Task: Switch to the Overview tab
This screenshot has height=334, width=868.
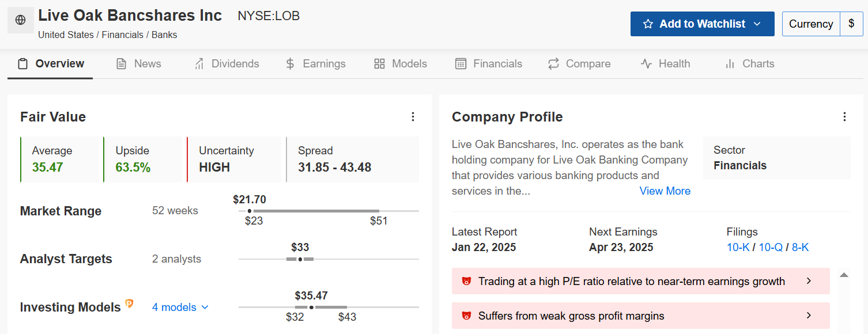Action: (x=50, y=64)
